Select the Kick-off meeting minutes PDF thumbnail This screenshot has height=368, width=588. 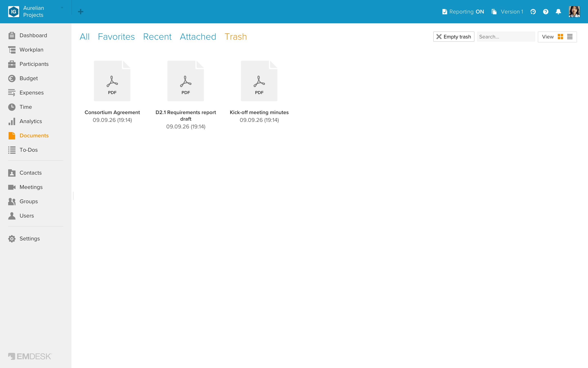point(259,81)
